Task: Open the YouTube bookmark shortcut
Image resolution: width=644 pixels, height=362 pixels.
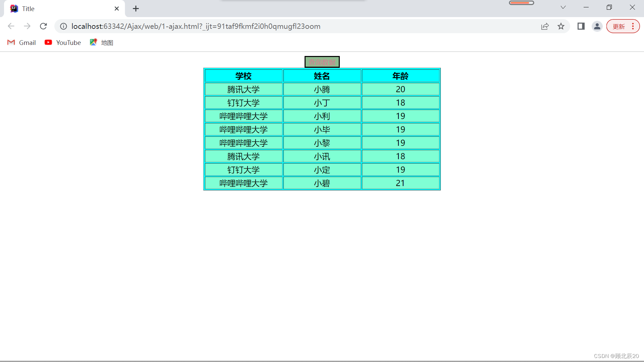Action: click(62, 43)
